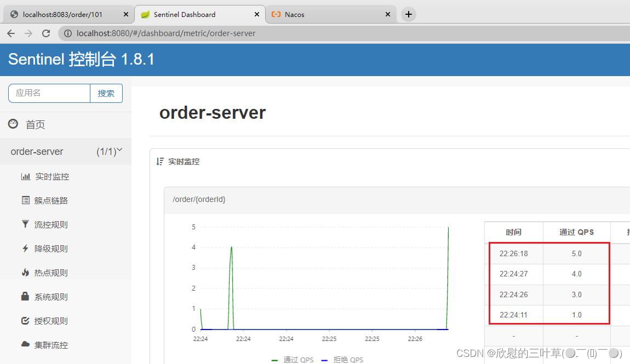Click the 3.0 QPS value cell
Screen dimensions: 630x364
(576, 294)
